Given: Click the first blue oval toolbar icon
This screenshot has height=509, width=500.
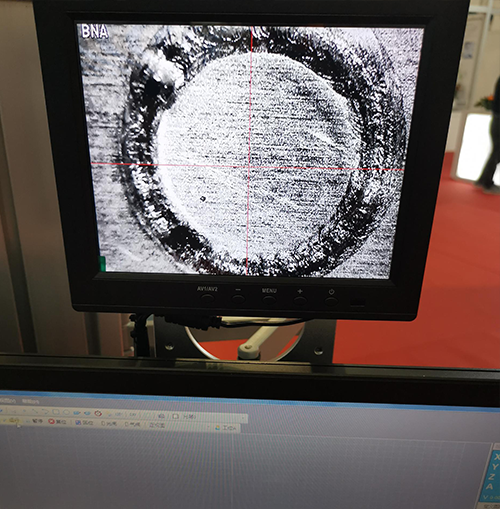Looking at the screenshot, I should (x=77, y=413).
